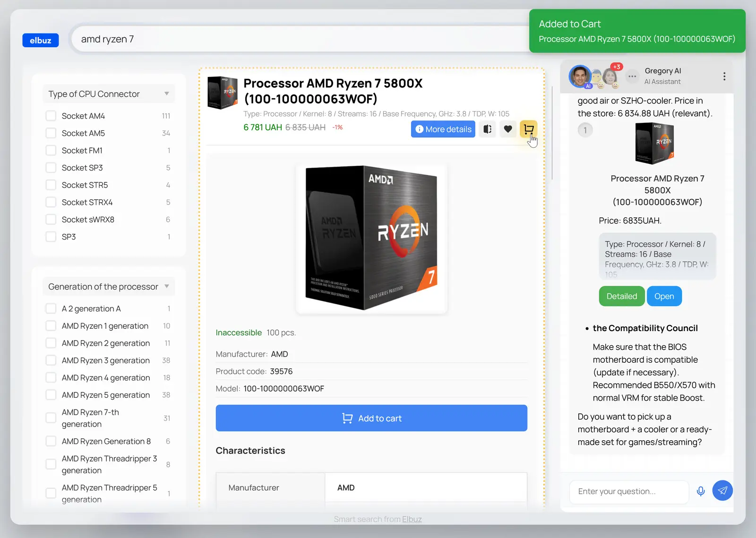
Task: Click the search field with amd ryzen 7
Action: [x=302, y=39]
